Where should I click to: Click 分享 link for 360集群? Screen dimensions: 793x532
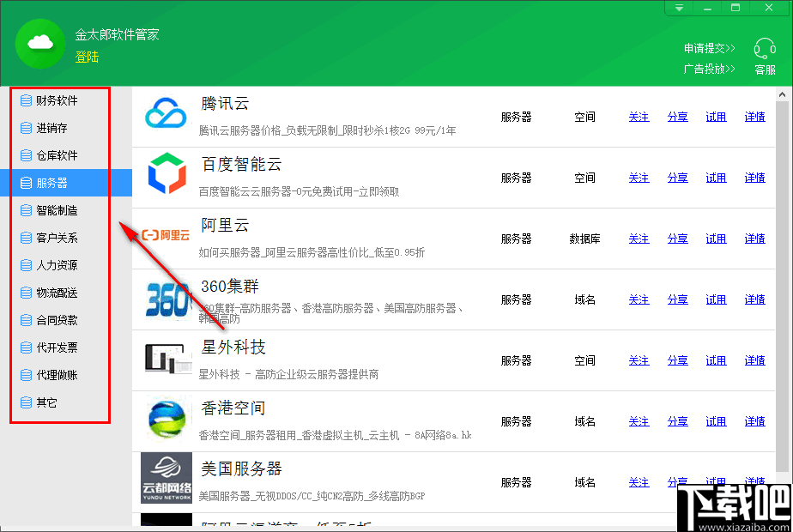coord(677,299)
